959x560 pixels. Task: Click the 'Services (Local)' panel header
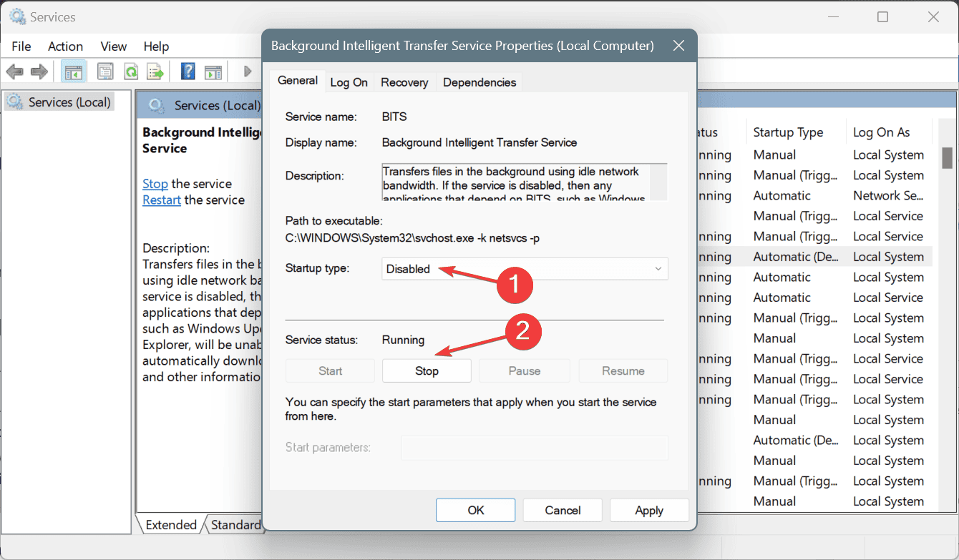coord(217,106)
